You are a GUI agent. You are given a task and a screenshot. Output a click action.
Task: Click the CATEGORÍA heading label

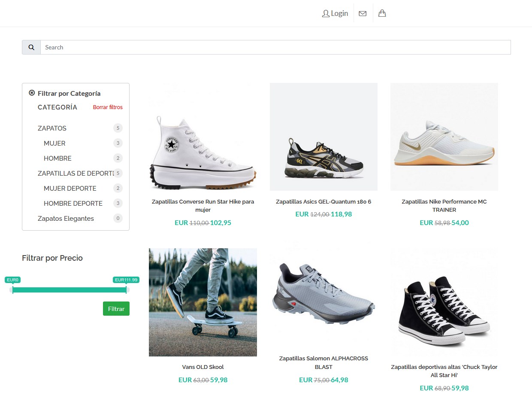point(57,107)
